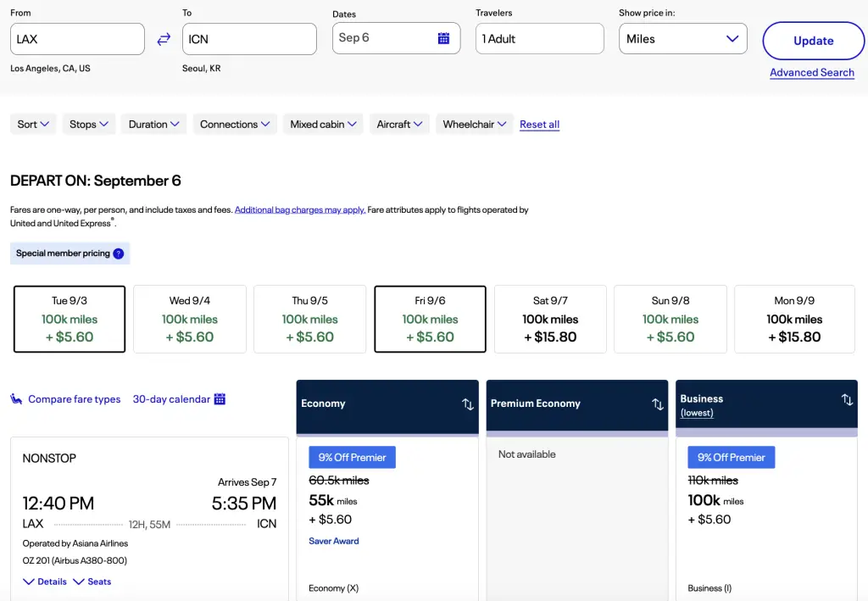Expand the Aircraft filter dropdown
868x601 pixels.
(x=399, y=125)
